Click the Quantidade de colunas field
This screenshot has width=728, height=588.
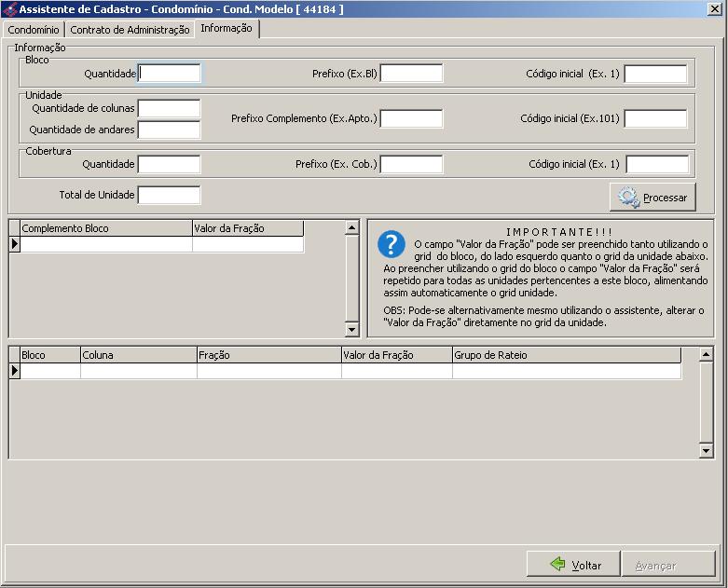(169, 109)
